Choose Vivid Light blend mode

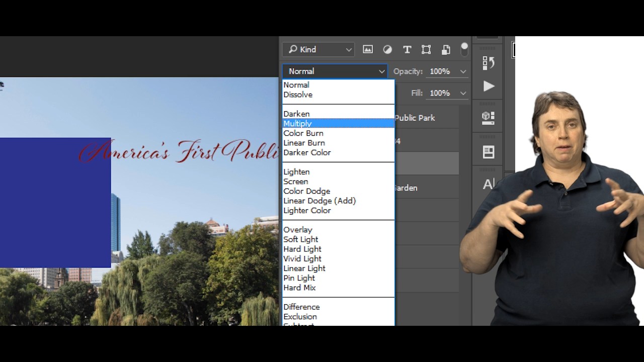coord(338,258)
